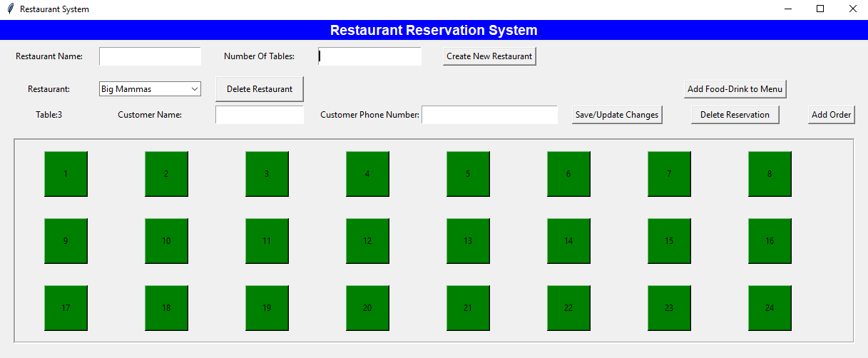868x358 pixels.
Task: Select table 6 in the grid
Action: (x=568, y=173)
